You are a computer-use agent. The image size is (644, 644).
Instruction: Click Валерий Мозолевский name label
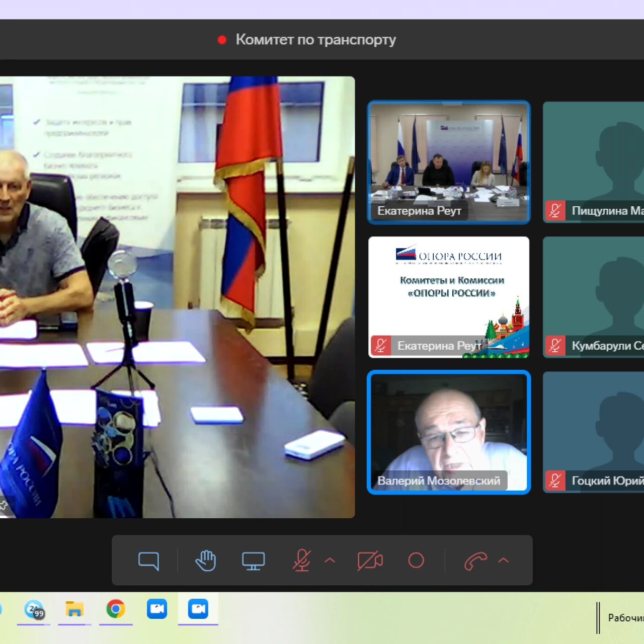439,480
